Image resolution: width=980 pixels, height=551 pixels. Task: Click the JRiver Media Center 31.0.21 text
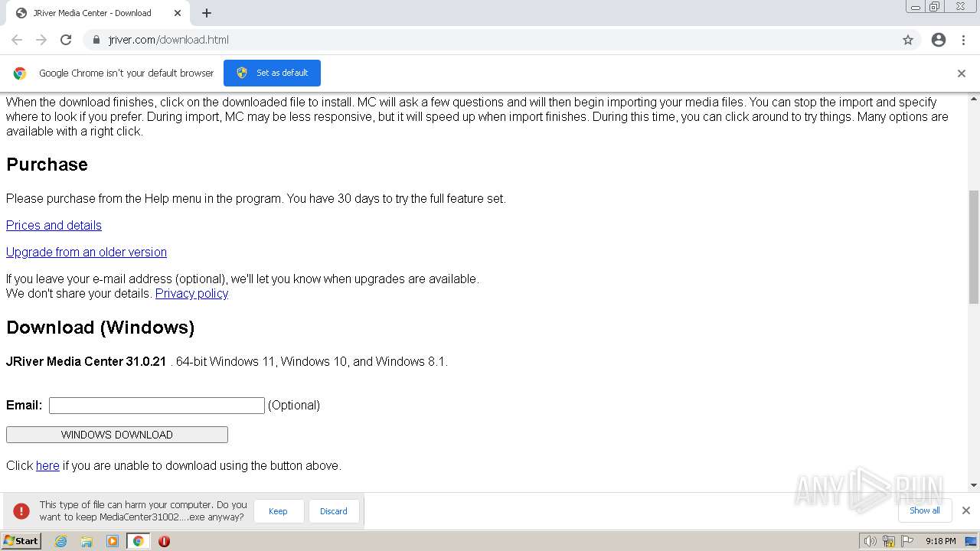(x=86, y=361)
